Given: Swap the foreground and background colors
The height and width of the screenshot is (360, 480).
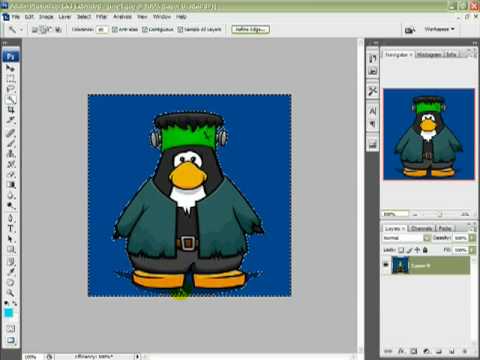Looking at the screenshot, I should tap(15, 303).
